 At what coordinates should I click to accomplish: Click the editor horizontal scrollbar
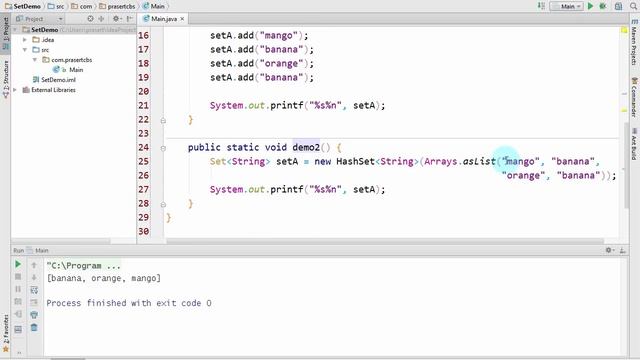[384, 241]
